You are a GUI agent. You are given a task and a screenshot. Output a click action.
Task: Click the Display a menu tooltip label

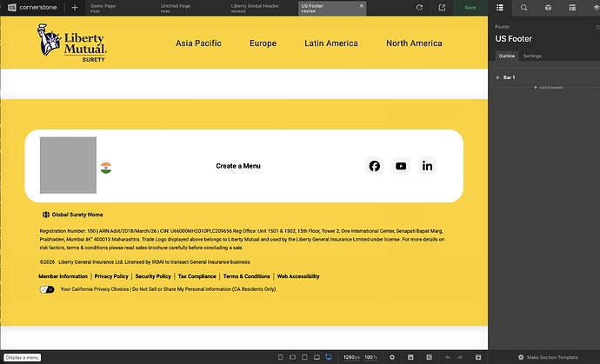[23, 358]
